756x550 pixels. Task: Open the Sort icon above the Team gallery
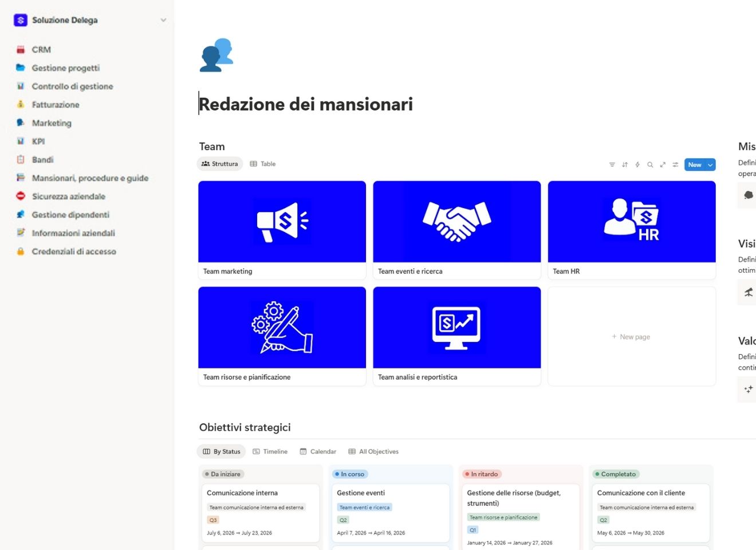[x=624, y=164]
